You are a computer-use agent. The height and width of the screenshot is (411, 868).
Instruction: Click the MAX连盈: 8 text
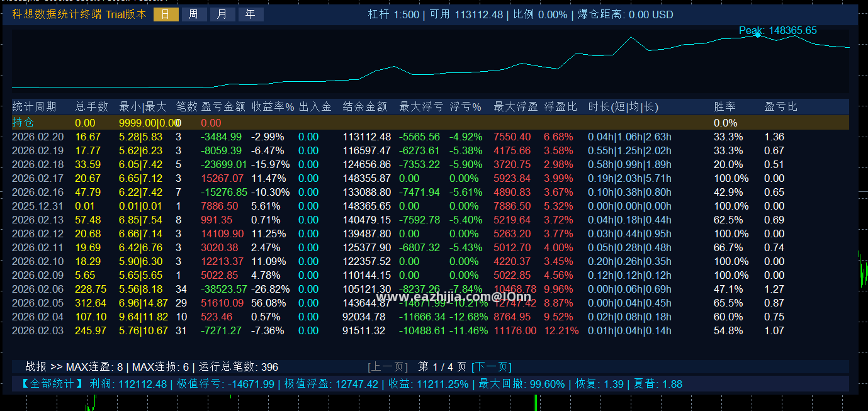(94, 366)
